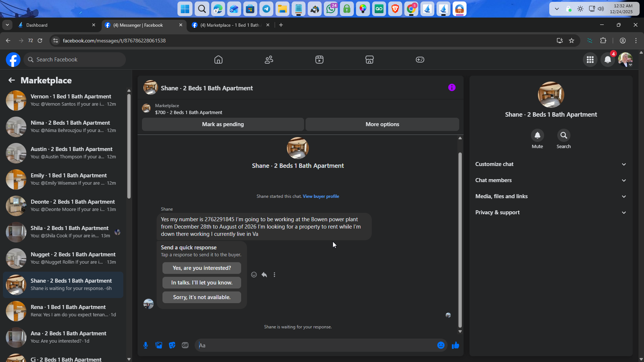Viewport: 644px width, 362px height.
Task: Click the chat messages scrollbar
Action: click(460, 240)
